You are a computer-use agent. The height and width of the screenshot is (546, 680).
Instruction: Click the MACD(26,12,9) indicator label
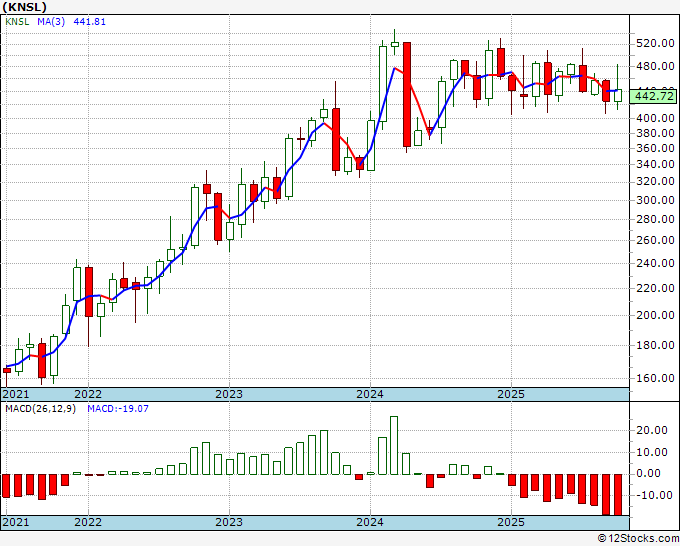40,409
